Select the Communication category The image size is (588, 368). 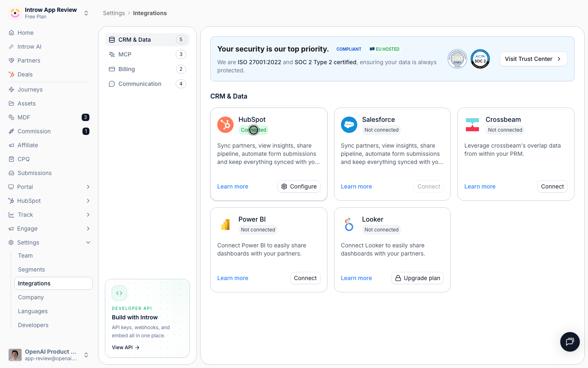[147, 84]
